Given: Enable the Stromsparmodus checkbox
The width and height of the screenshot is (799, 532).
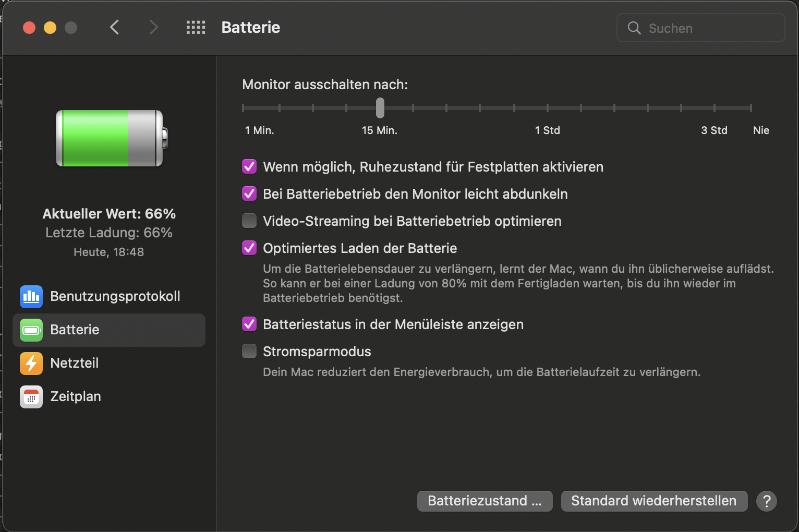Looking at the screenshot, I should pyautogui.click(x=249, y=352).
